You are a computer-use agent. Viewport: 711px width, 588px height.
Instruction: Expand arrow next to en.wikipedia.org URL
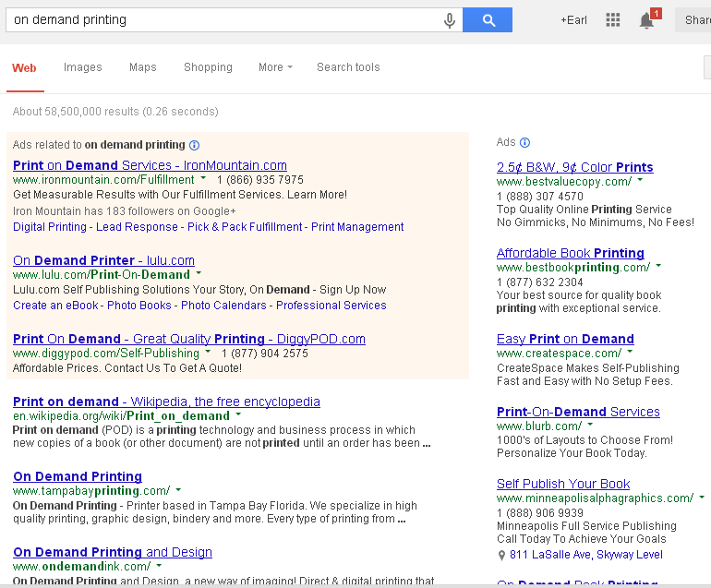coord(238,414)
